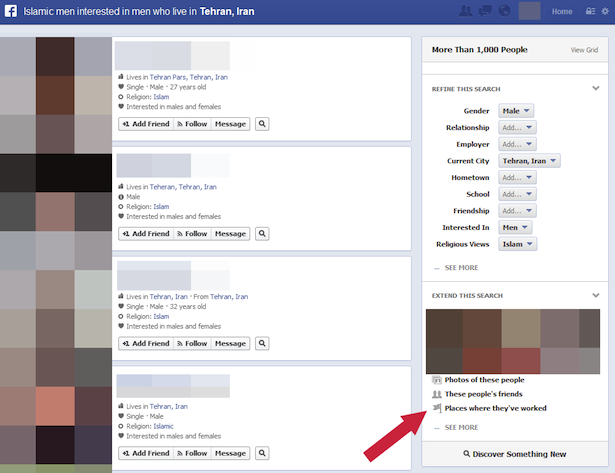Open blurred profile avatar in header
This screenshot has width=615, height=473.
[529, 11]
